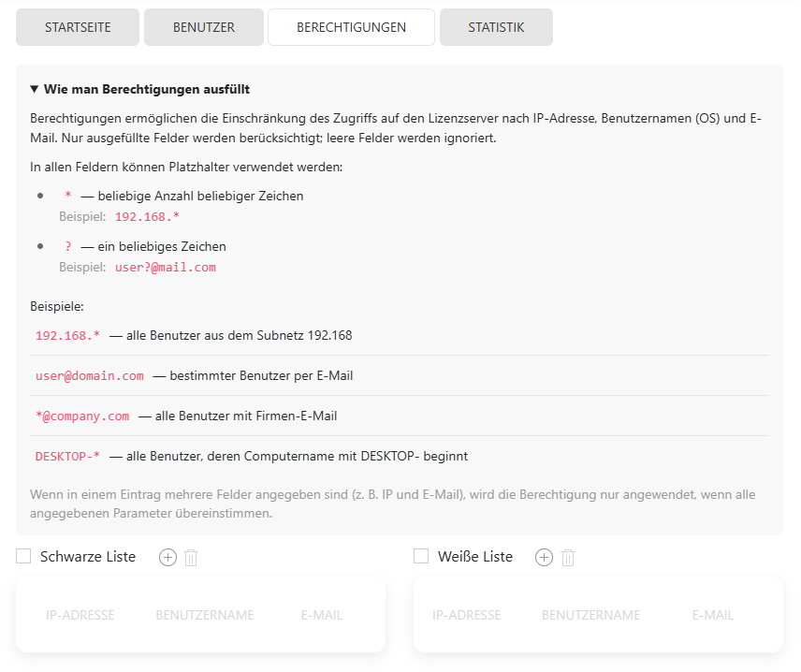The width and height of the screenshot is (801, 672).
Task: Switch to the Benutzer tab
Action: [204, 27]
